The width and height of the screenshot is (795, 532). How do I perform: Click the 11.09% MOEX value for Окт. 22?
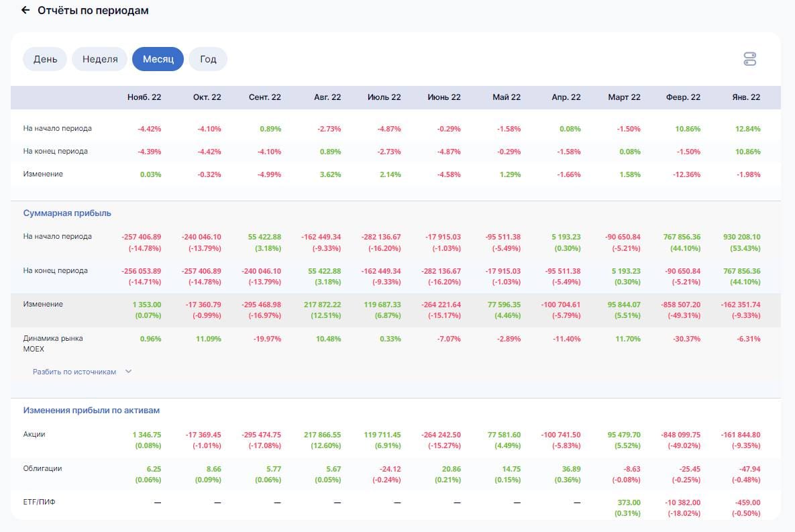pos(208,339)
